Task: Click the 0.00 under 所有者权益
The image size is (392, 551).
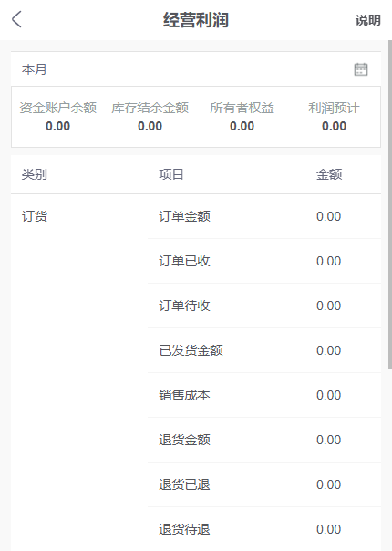Action: pyautogui.click(x=242, y=126)
